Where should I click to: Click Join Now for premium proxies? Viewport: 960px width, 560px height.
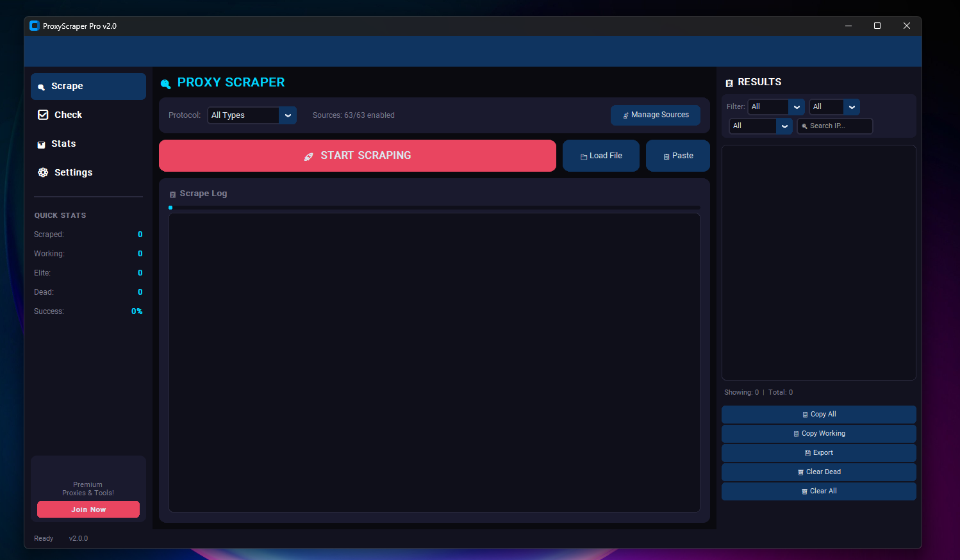(x=88, y=509)
